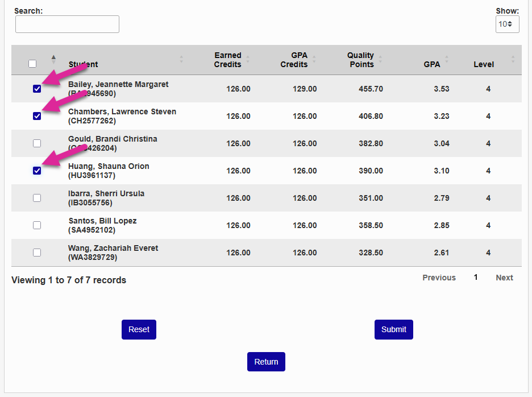The height and width of the screenshot is (397, 532).
Task: Sort by GPA Credits column arrows
Action: (x=314, y=59)
